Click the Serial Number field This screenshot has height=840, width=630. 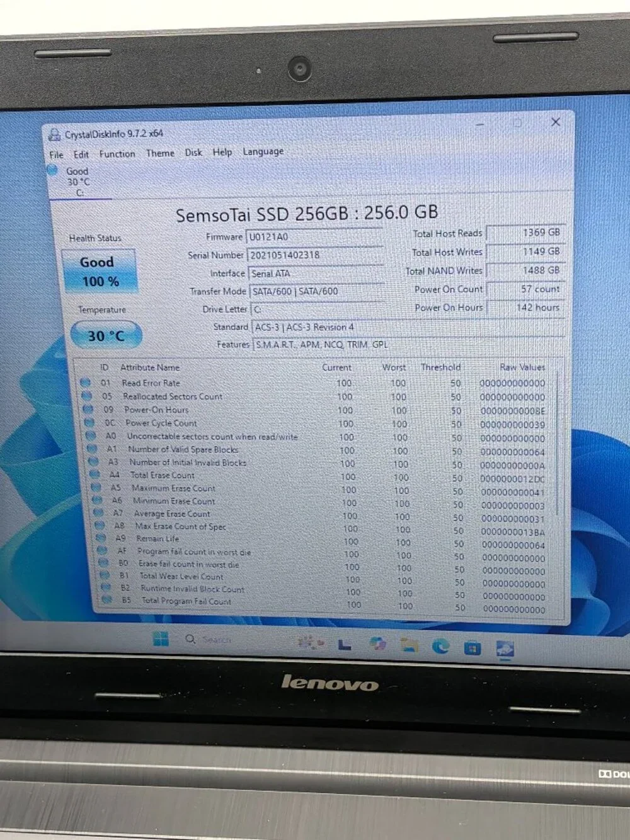(x=315, y=255)
